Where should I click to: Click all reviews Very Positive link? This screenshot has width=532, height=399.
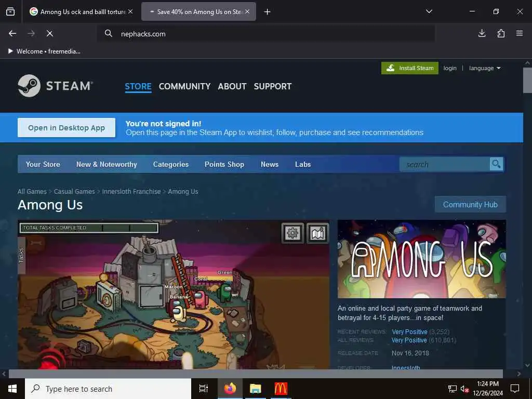tap(409, 340)
